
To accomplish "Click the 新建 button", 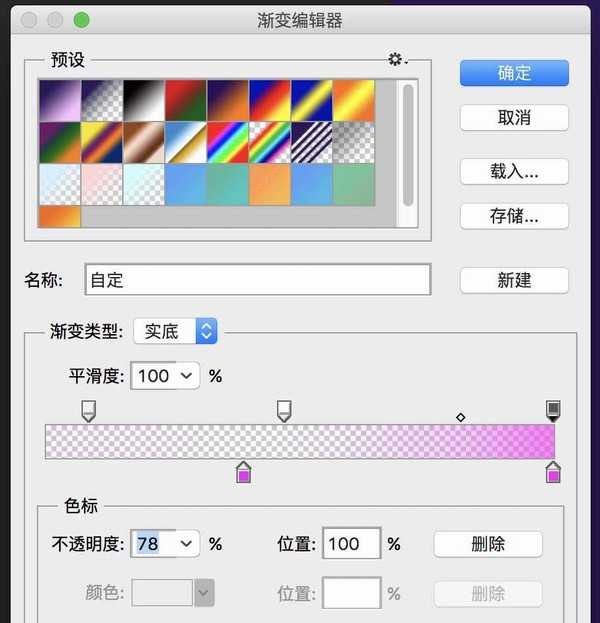I will [x=514, y=281].
